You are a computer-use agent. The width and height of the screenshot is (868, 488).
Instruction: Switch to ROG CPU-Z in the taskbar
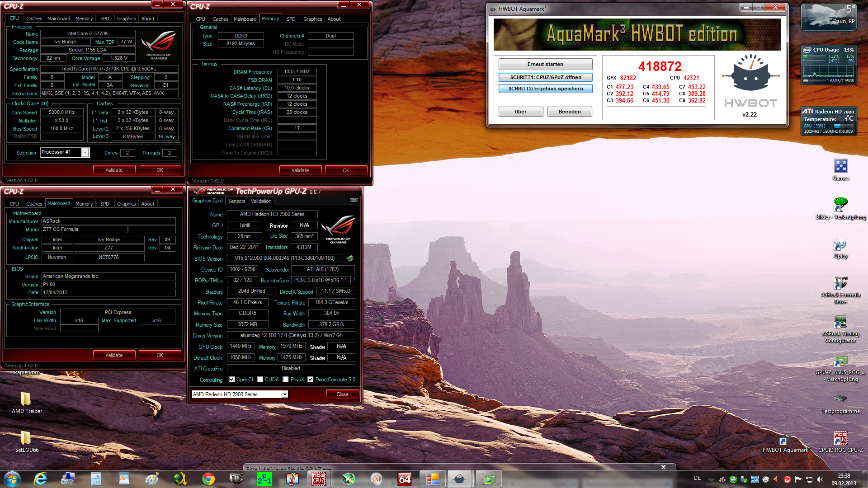319,479
